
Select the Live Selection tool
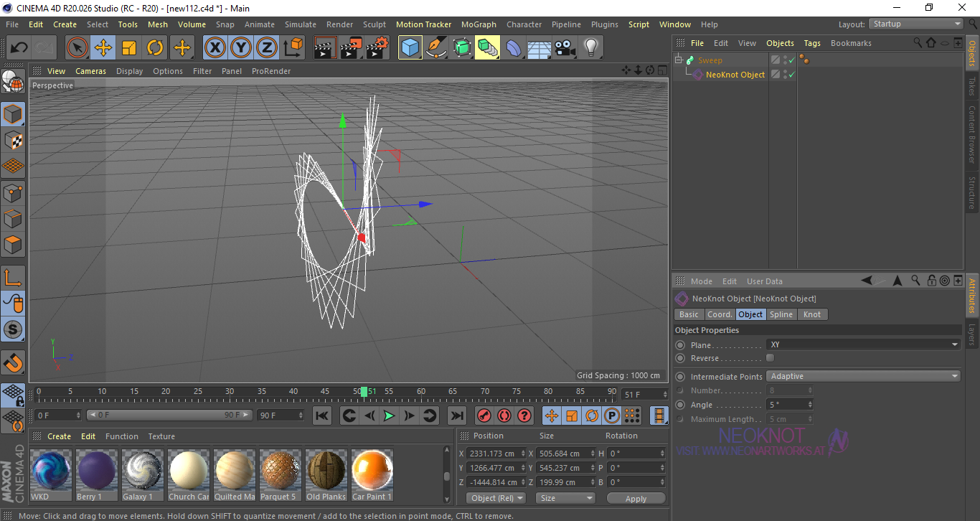tap(77, 48)
